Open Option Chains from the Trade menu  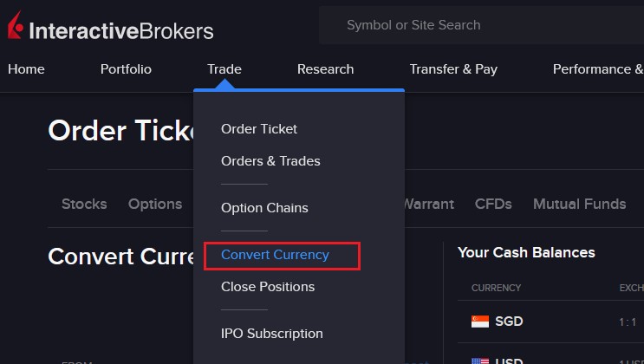(264, 208)
